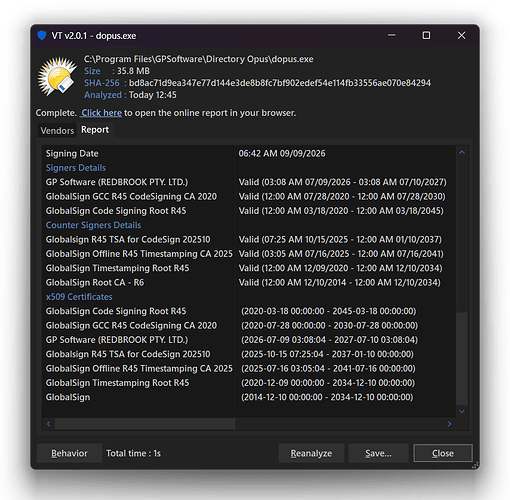Switch to the Vendors tab
This screenshot has width=510, height=500.
point(57,131)
